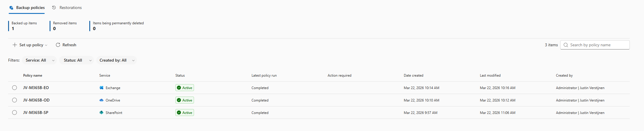Open the Backup policies tab
Image resolution: width=644 pixels, height=131 pixels.
click(30, 8)
